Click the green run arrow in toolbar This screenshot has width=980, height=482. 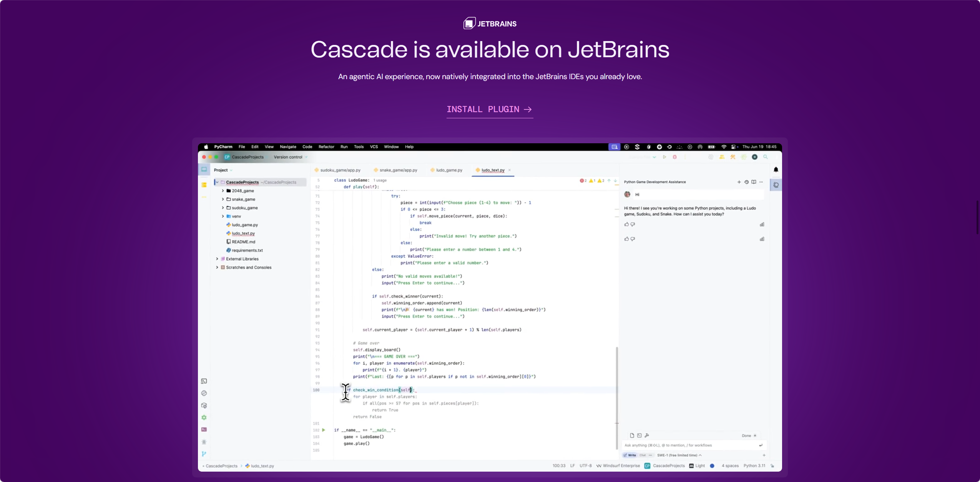[x=664, y=157]
